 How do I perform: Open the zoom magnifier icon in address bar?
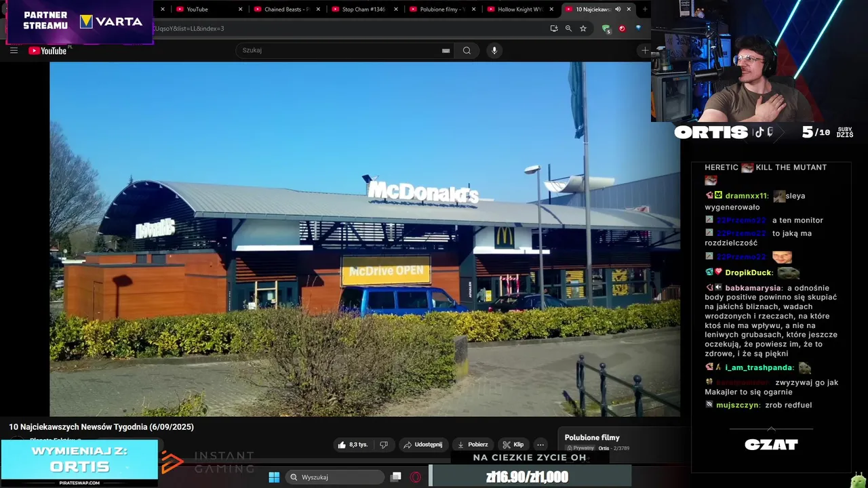568,28
